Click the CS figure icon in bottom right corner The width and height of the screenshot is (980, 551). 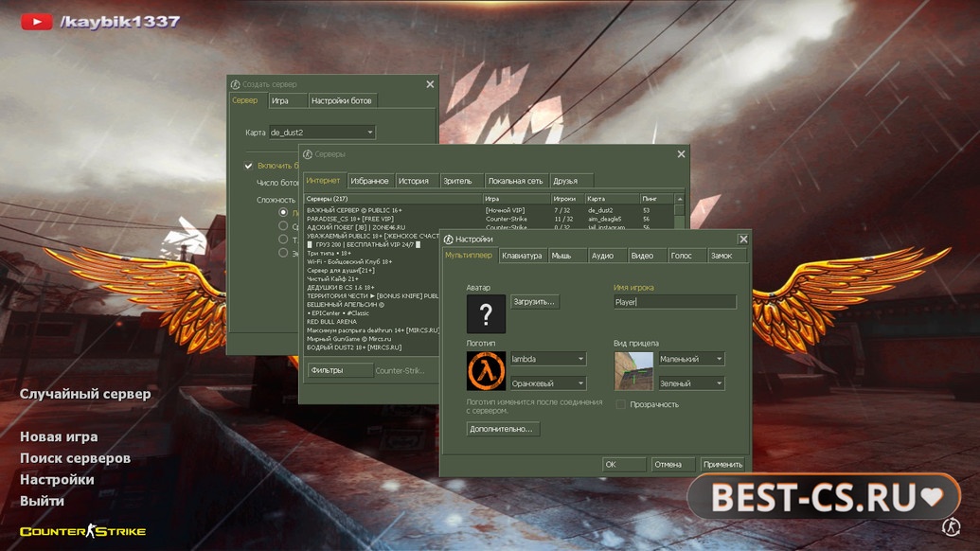951,526
